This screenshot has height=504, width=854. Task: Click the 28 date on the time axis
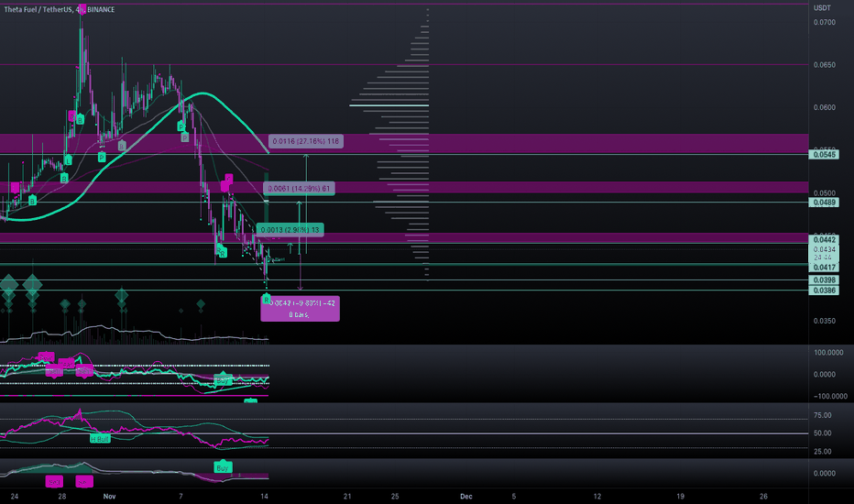62,497
